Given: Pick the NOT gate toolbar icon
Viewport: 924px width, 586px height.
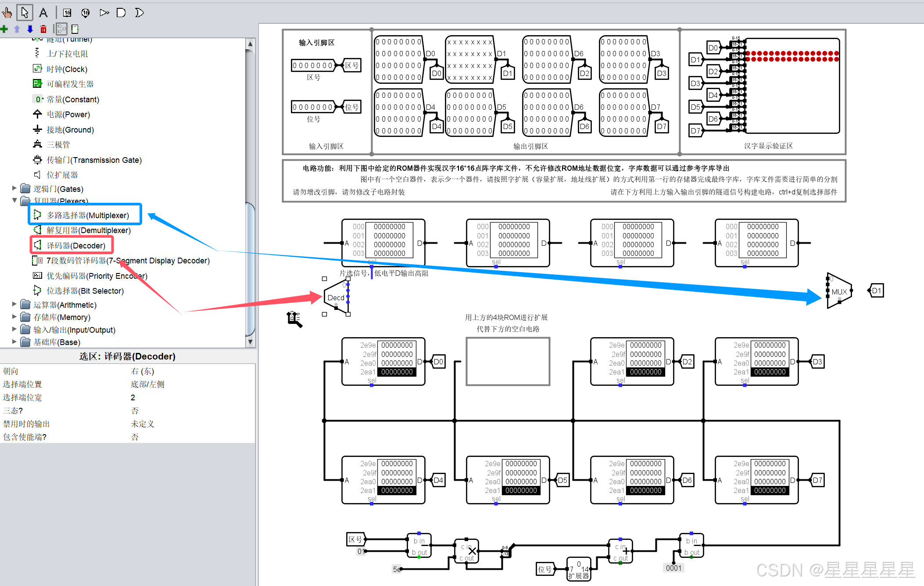Looking at the screenshot, I should click(104, 13).
